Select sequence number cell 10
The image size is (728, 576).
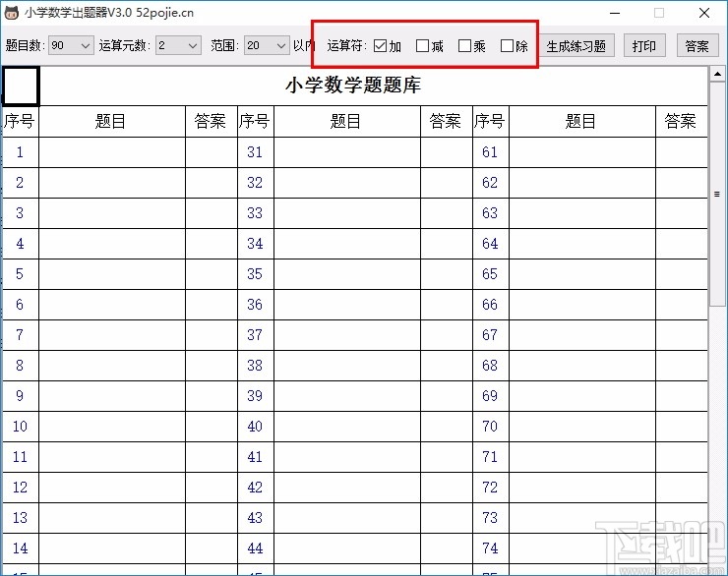(21, 427)
